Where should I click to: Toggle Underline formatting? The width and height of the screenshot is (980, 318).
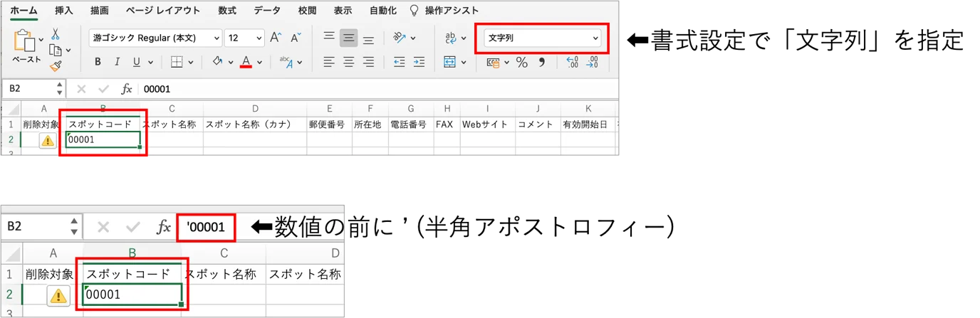136,63
